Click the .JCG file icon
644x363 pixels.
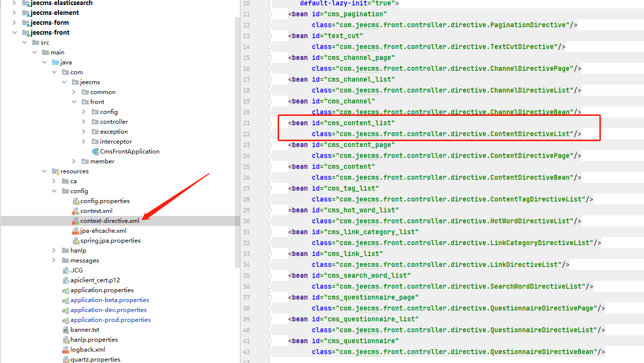(x=66, y=270)
